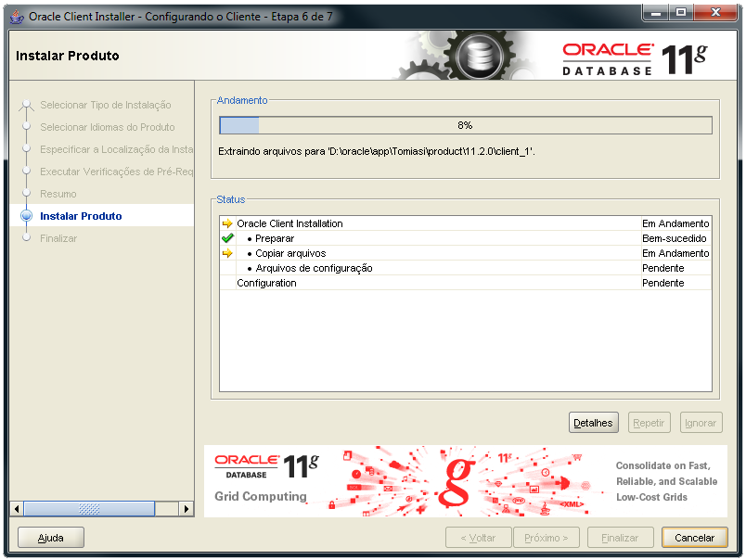This screenshot has height=560, width=746.
Task: Open Ajuda for help
Action: pos(51,538)
